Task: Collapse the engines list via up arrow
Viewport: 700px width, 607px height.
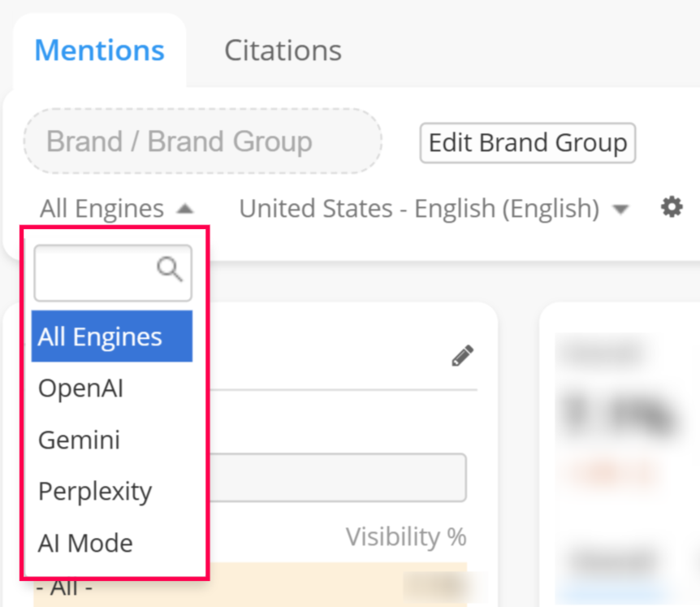Action: tap(185, 210)
